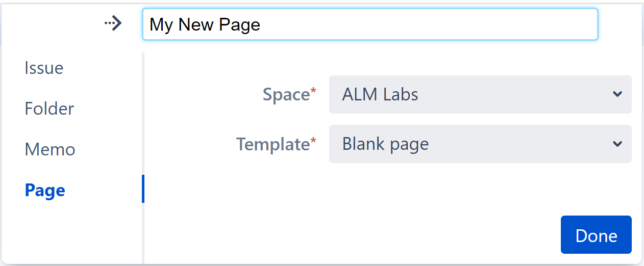Click the red asterisk next to Template
Screen dimensions: 644x266
[313, 142]
